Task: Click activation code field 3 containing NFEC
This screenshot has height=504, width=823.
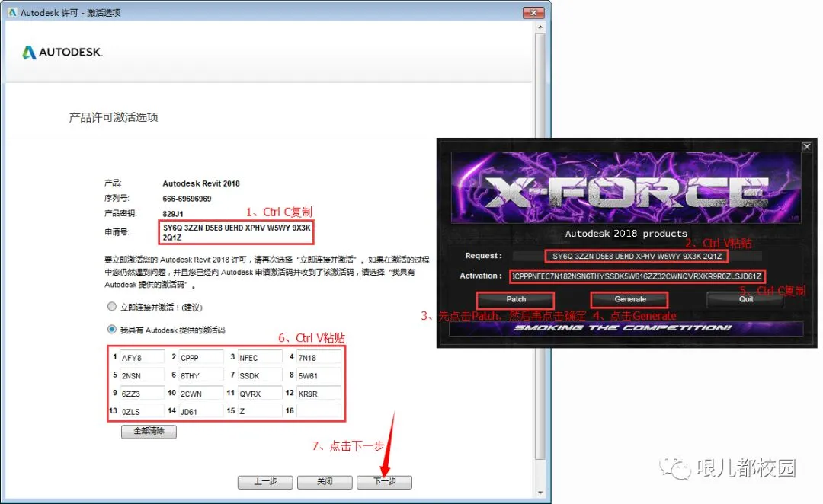Action: [x=260, y=358]
